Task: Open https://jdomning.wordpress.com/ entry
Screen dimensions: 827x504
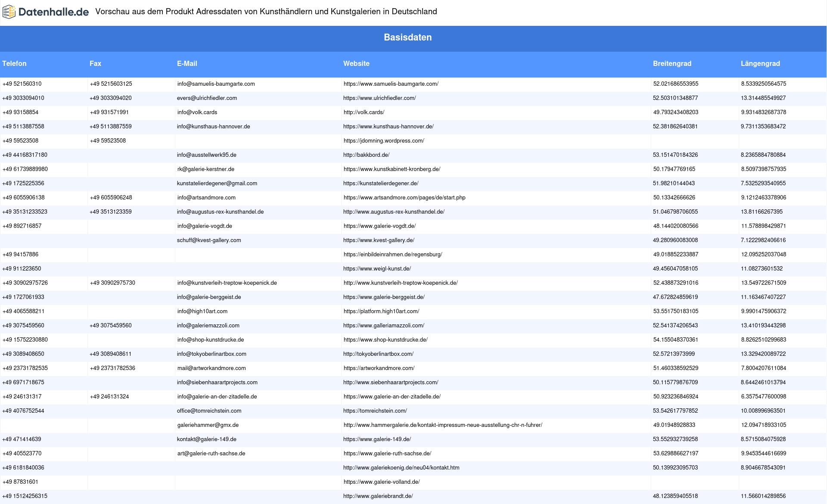Action: point(384,141)
